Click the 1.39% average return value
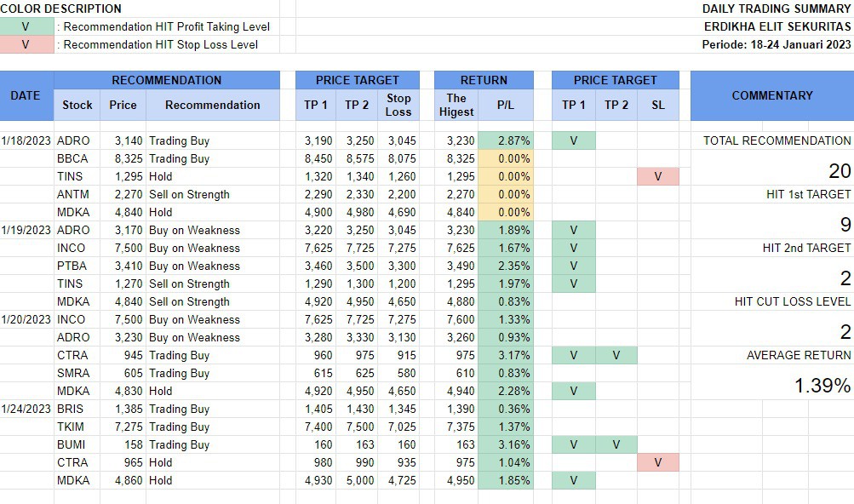This screenshot has height=504, width=854. click(822, 386)
